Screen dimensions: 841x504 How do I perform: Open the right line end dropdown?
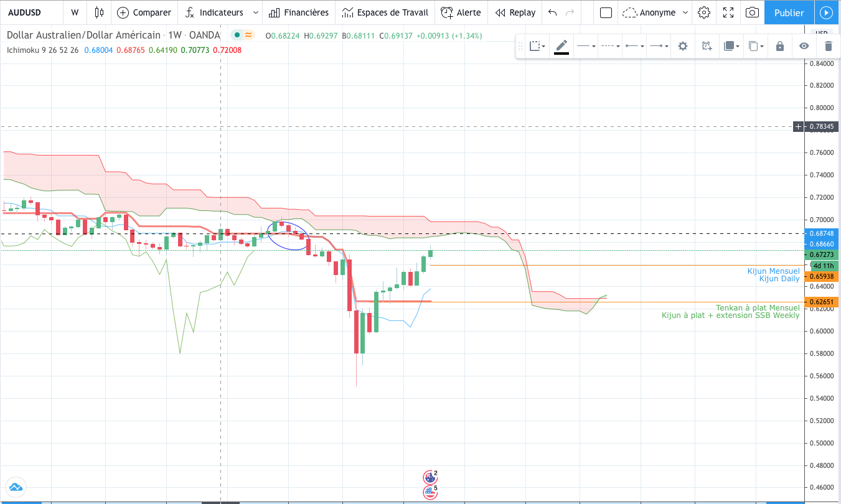658,46
